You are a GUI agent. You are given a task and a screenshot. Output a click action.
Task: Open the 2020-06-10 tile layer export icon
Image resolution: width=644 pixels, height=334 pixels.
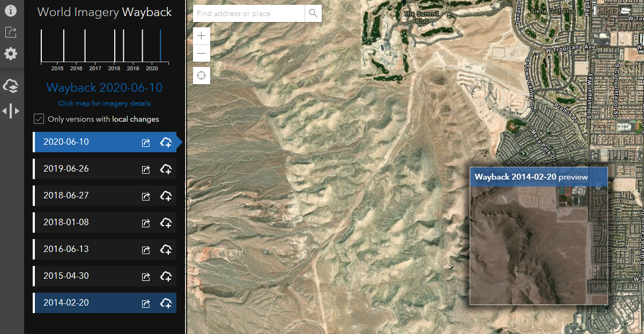[145, 143]
